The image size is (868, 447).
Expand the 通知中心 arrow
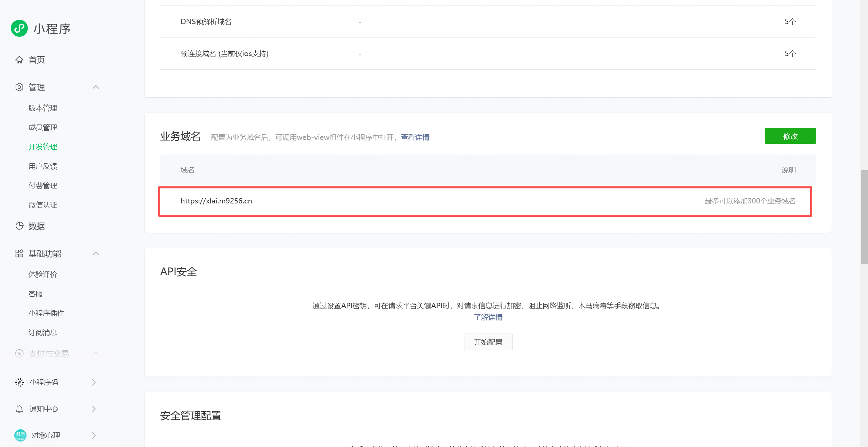point(94,409)
